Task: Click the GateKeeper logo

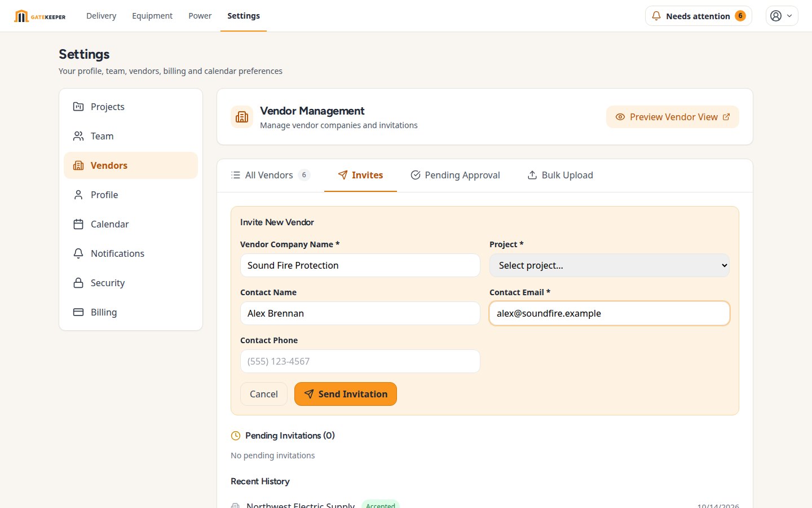Action: tap(40, 16)
